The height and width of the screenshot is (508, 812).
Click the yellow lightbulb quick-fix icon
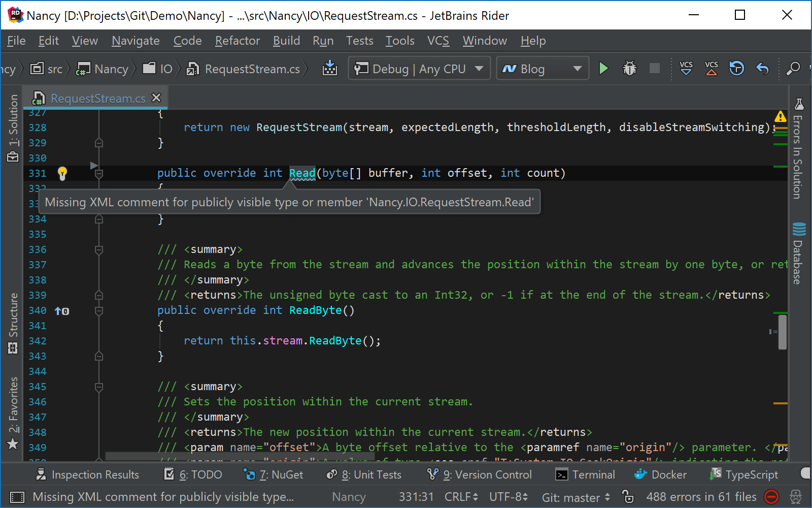click(x=62, y=173)
